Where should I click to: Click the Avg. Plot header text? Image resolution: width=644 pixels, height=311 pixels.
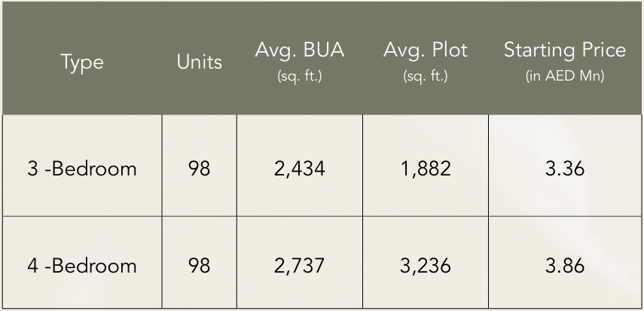[x=425, y=51]
